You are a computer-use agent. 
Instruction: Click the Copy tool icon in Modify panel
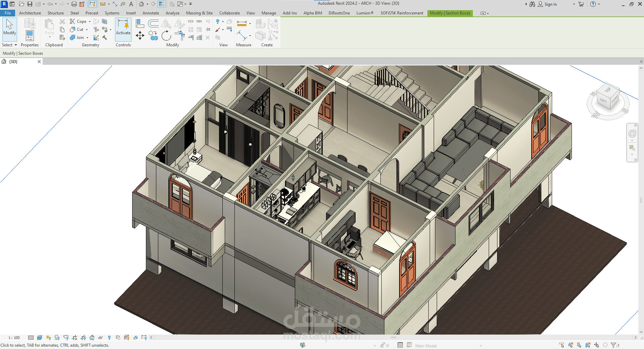coord(153,35)
